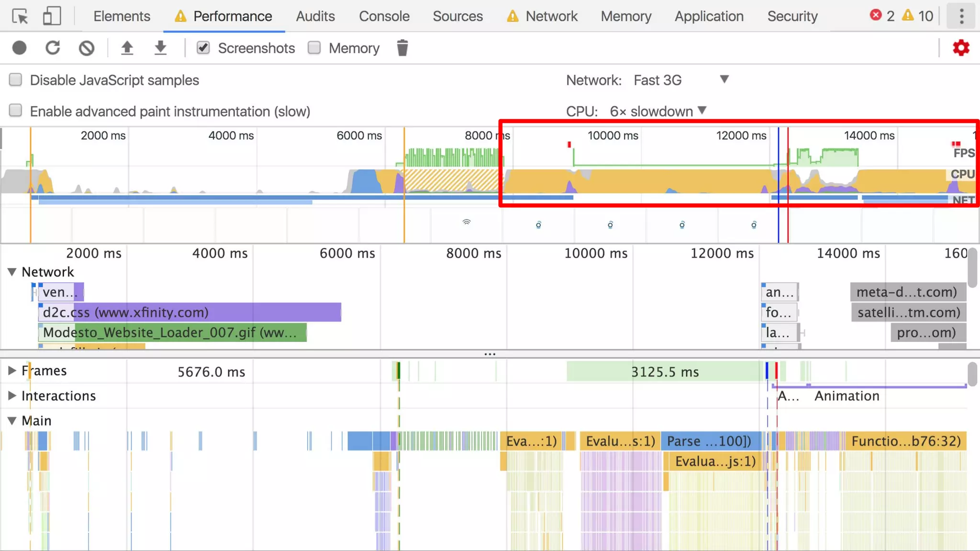Expand the Frames track
This screenshot has width=980, height=551.
coord(12,371)
